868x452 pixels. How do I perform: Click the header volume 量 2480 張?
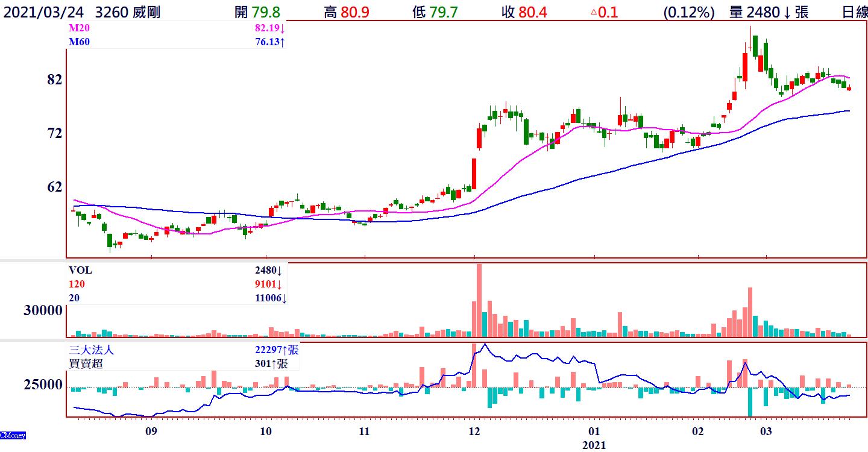click(x=769, y=11)
